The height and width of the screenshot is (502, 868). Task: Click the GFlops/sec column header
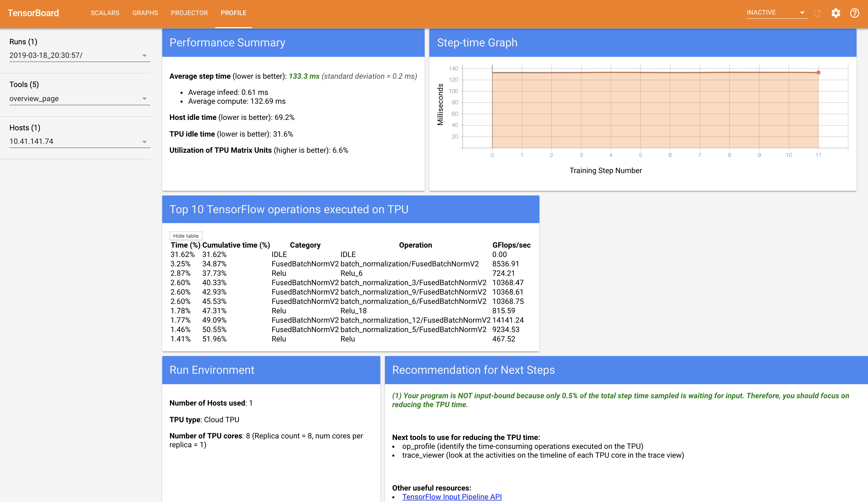click(x=511, y=245)
